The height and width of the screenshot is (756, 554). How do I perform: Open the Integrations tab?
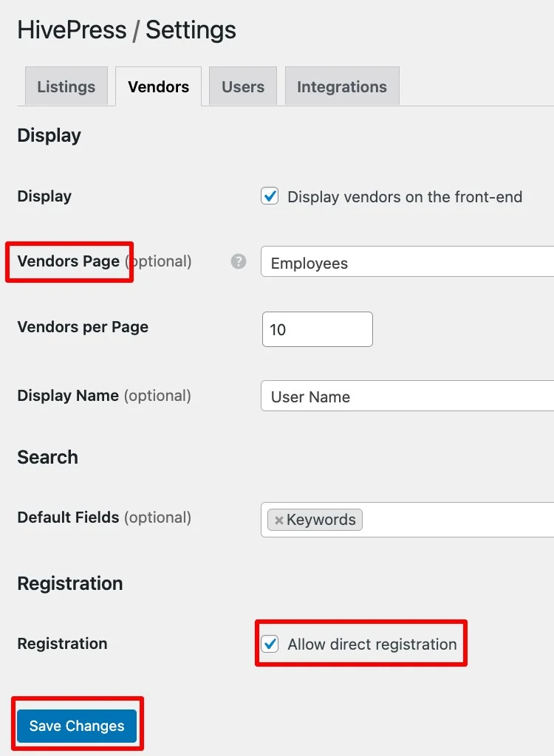coord(341,86)
